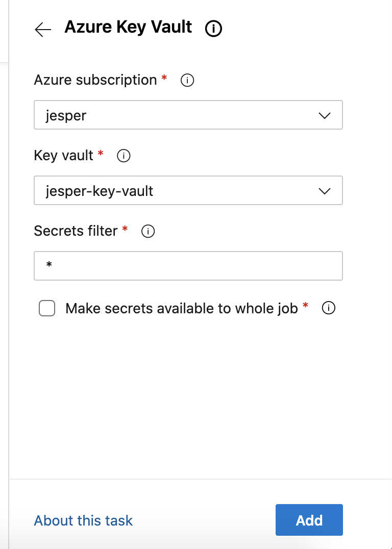Expand Key vault list via its chevron arrow
Screen dimensions: 392x549
pos(325,191)
